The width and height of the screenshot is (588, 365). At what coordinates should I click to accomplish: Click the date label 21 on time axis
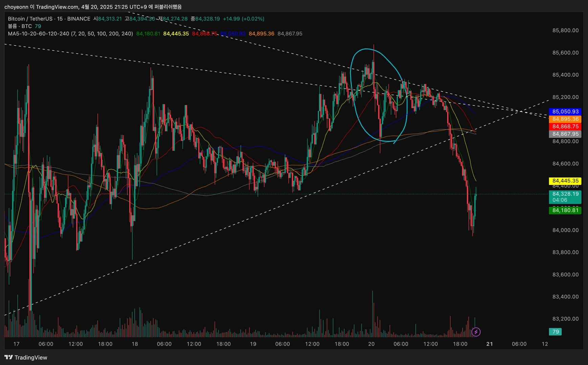point(490,344)
